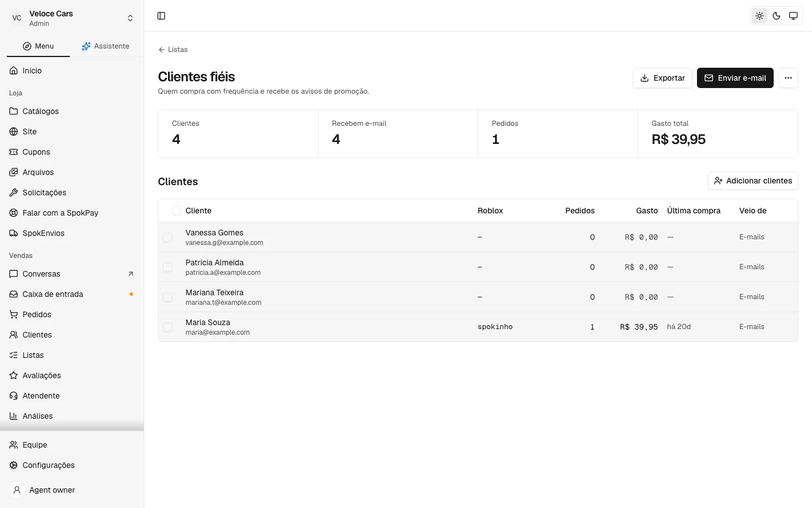Open Agent owner profile
The height and width of the screenshot is (508, 812).
coord(72,490)
